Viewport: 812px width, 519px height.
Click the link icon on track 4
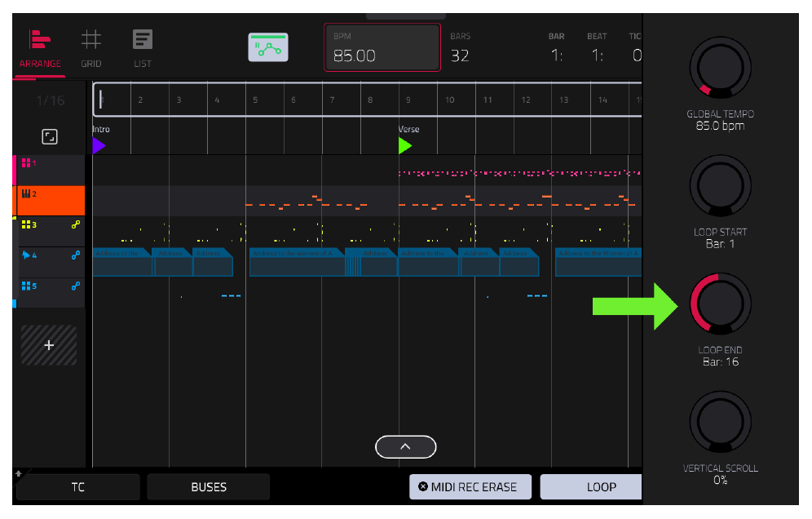click(76, 255)
